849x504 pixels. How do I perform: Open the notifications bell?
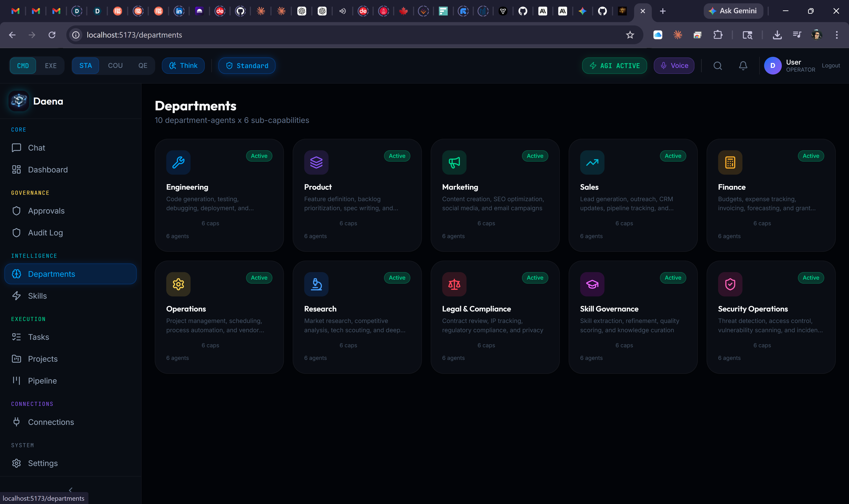coord(743,66)
